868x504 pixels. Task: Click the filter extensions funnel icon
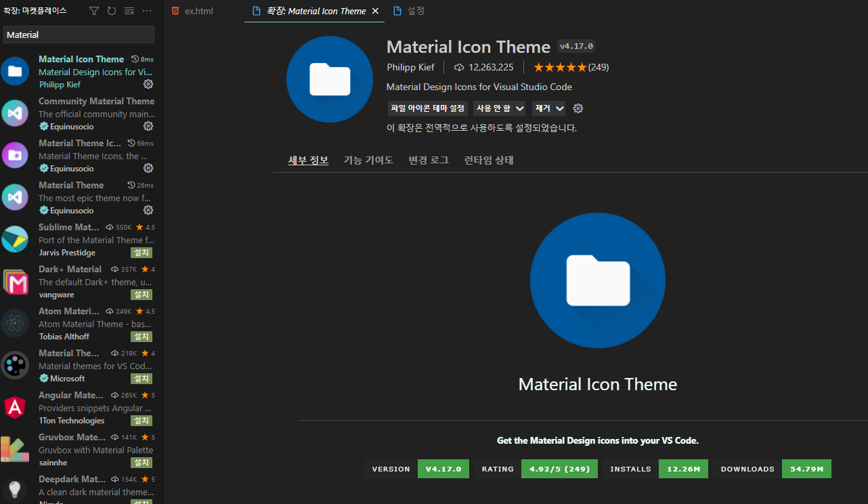[94, 11]
